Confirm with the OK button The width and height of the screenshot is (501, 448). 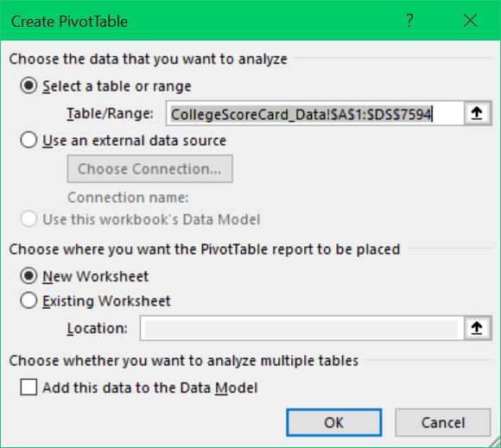(334, 422)
